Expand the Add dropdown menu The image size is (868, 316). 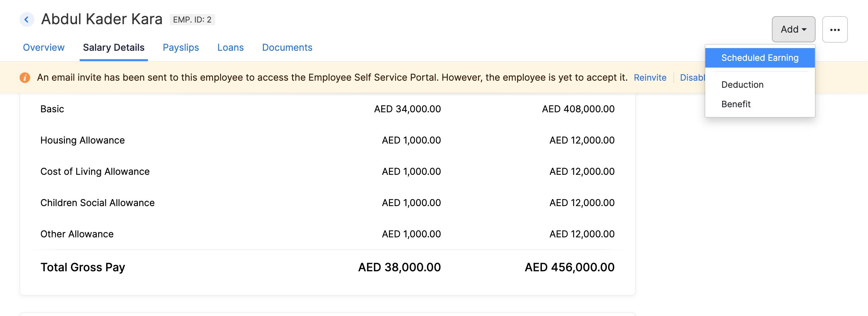click(x=793, y=29)
